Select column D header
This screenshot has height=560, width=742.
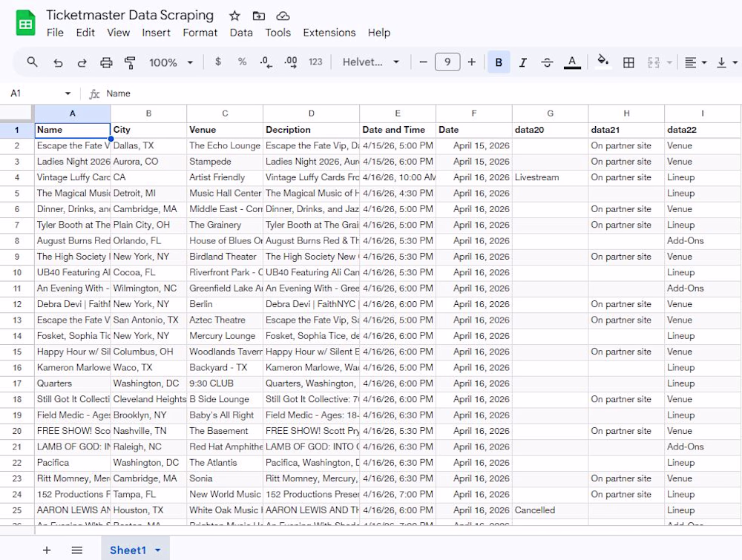coord(312,113)
